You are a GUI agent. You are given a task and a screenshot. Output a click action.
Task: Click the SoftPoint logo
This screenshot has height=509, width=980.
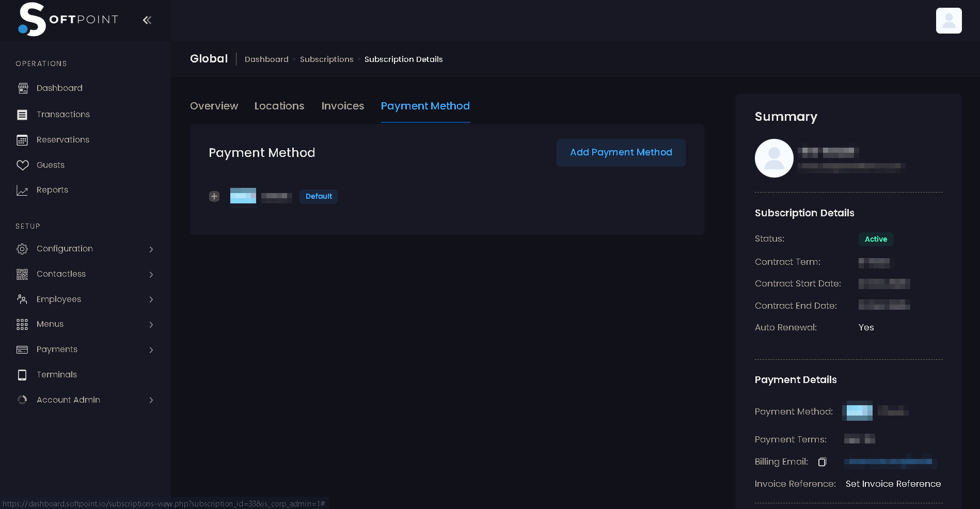68,20
